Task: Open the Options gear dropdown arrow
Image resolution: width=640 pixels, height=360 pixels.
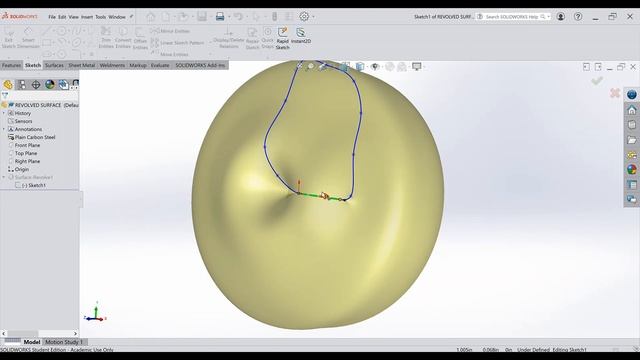Action: pyautogui.click(x=313, y=17)
